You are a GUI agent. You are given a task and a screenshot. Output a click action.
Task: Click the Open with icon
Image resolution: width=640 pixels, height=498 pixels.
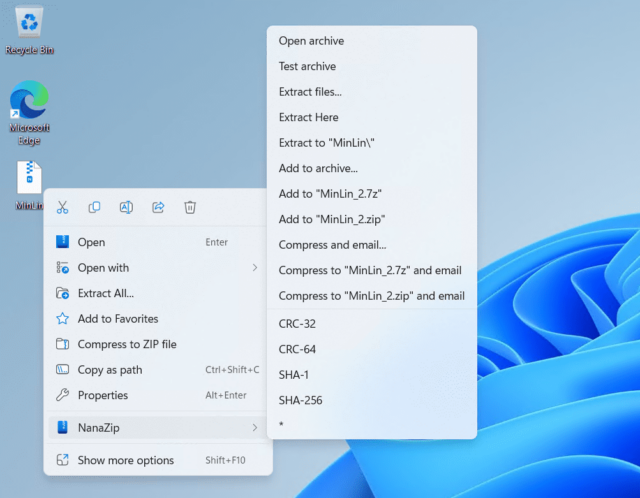pyautogui.click(x=62, y=268)
